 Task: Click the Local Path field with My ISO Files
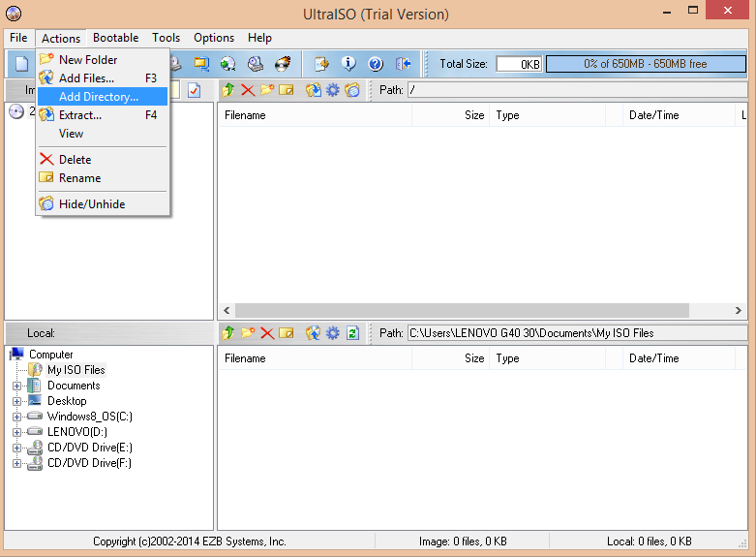[577, 333]
